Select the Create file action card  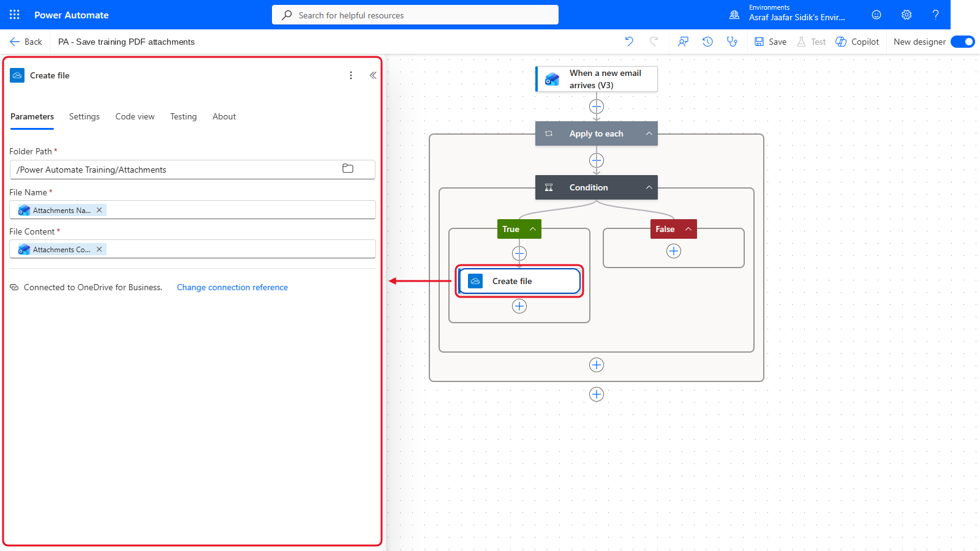(x=519, y=281)
